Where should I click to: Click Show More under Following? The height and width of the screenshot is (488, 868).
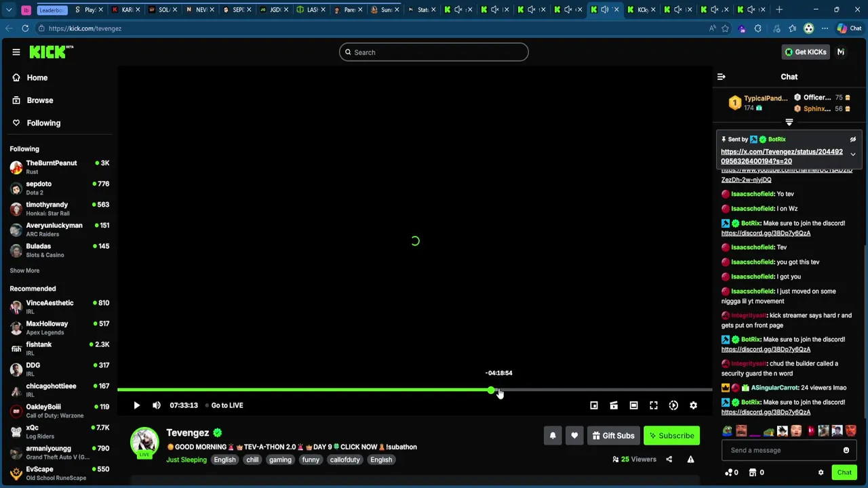click(x=24, y=270)
